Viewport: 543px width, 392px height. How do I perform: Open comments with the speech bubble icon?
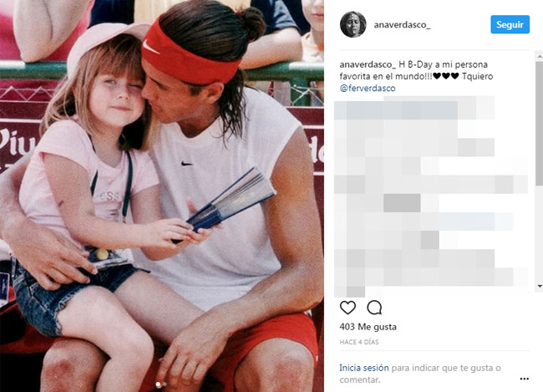coord(374,308)
